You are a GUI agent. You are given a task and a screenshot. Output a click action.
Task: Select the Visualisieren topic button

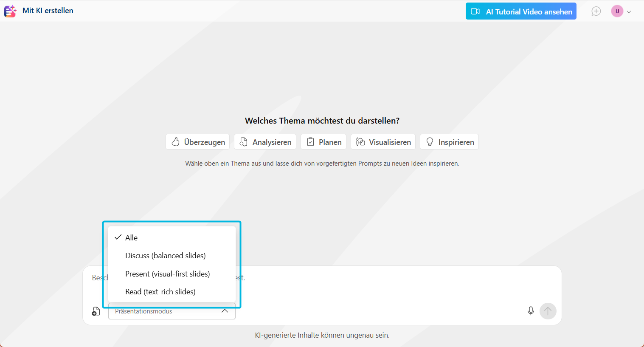pos(383,142)
